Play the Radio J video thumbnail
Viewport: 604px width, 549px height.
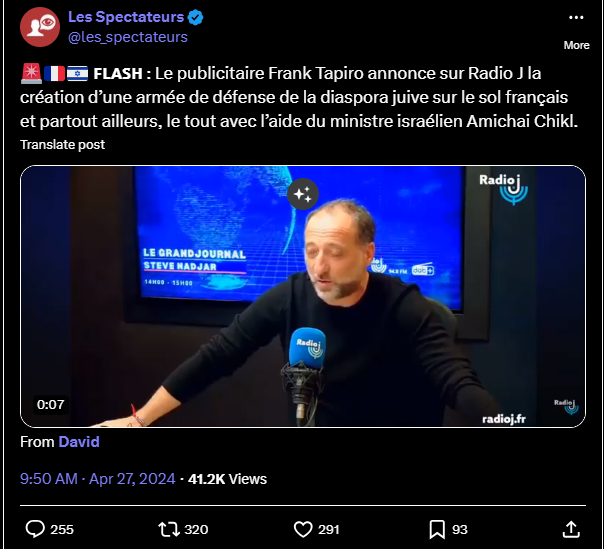[303, 296]
